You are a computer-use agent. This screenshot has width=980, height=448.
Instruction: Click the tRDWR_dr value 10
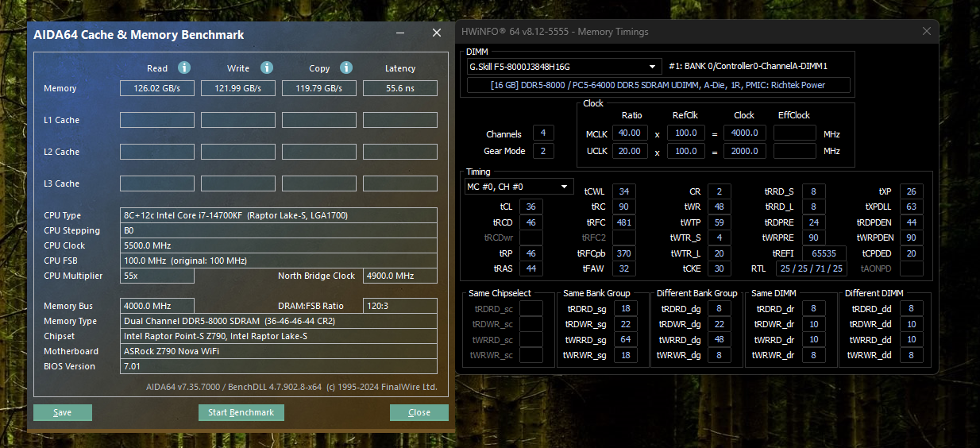tap(813, 324)
